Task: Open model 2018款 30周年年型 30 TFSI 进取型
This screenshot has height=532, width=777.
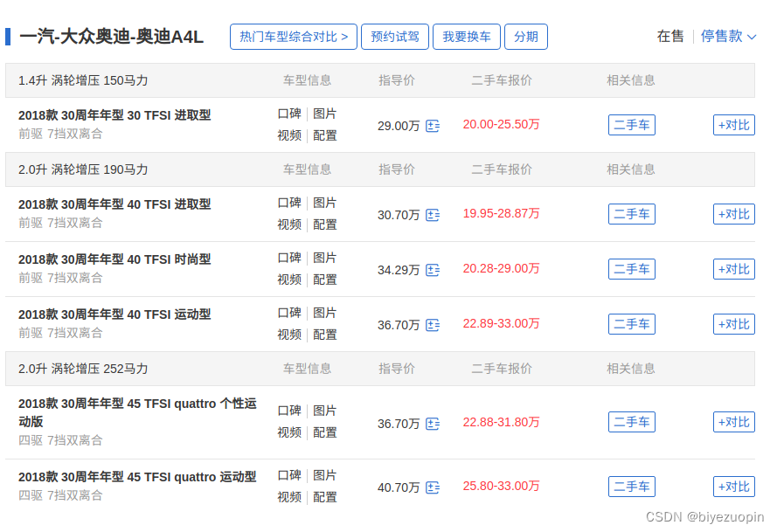Action: (x=114, y=115)
